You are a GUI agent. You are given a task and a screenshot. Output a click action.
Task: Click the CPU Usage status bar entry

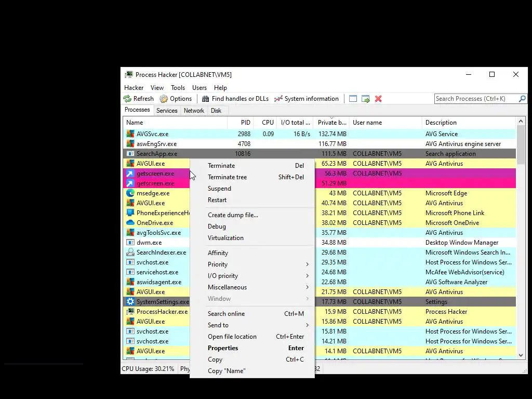148,369
